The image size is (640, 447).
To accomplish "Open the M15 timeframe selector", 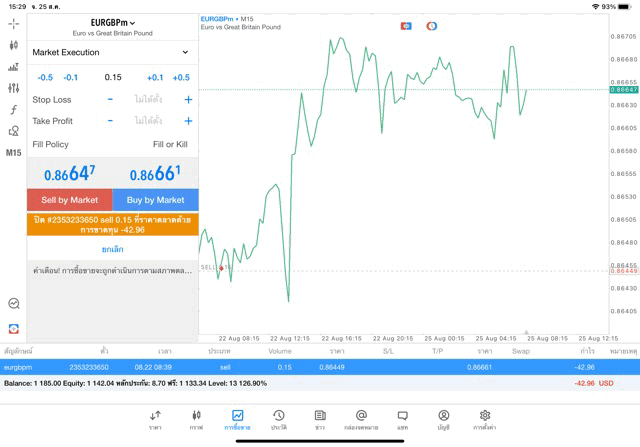I will [x=13, y=153].
